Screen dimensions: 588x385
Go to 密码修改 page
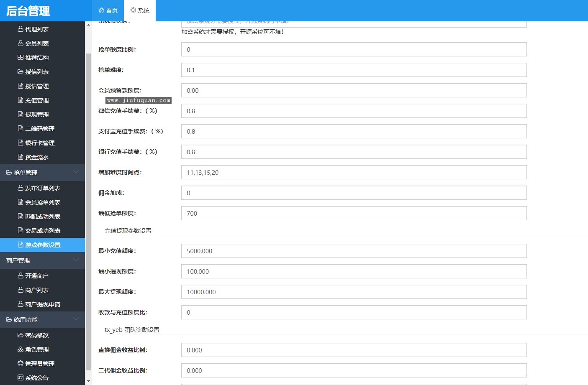coord(42,335)
